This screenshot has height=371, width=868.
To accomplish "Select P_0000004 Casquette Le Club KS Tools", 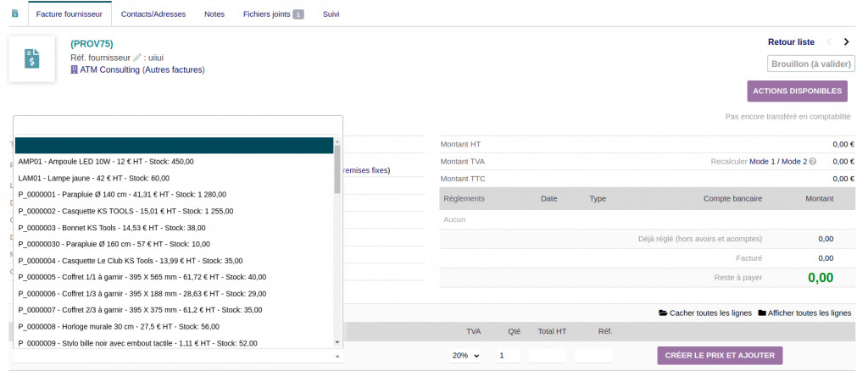I will coord(174,260).
